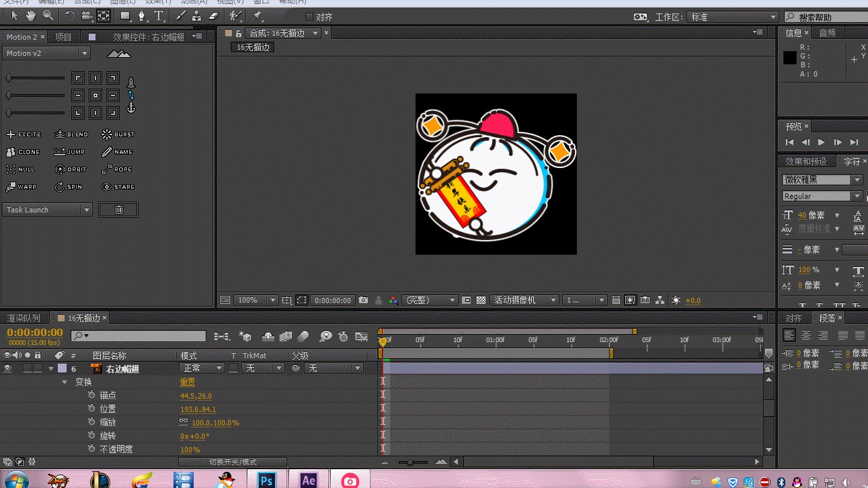Select the Rectangle shape tool
This screenshot has height=488, width=868.
(x=125, y=15)
